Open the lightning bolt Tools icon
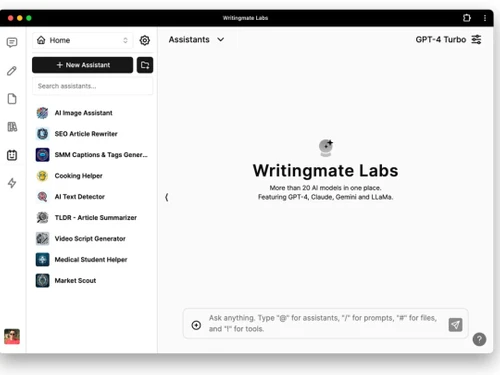 [x=12, y=183]
